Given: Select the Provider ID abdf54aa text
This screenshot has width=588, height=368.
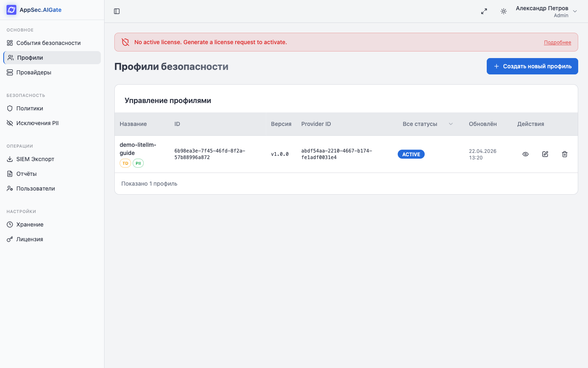Looking at the screenshot, I should point(337,154).
